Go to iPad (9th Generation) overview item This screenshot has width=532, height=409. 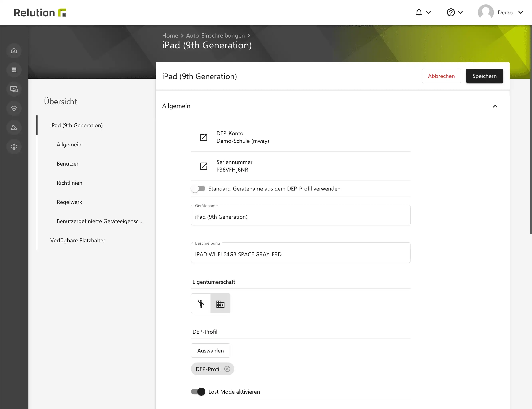(x=76, y=125)
